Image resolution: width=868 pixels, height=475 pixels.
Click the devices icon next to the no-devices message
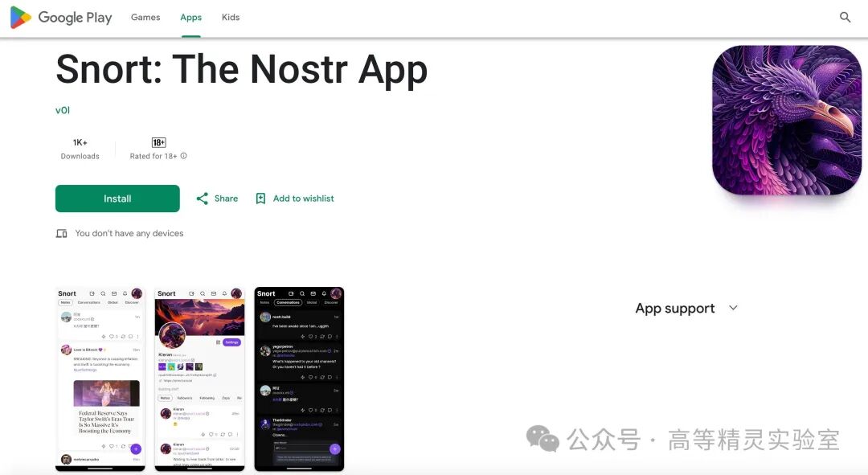pyautogui.click(x=61, y=234)
